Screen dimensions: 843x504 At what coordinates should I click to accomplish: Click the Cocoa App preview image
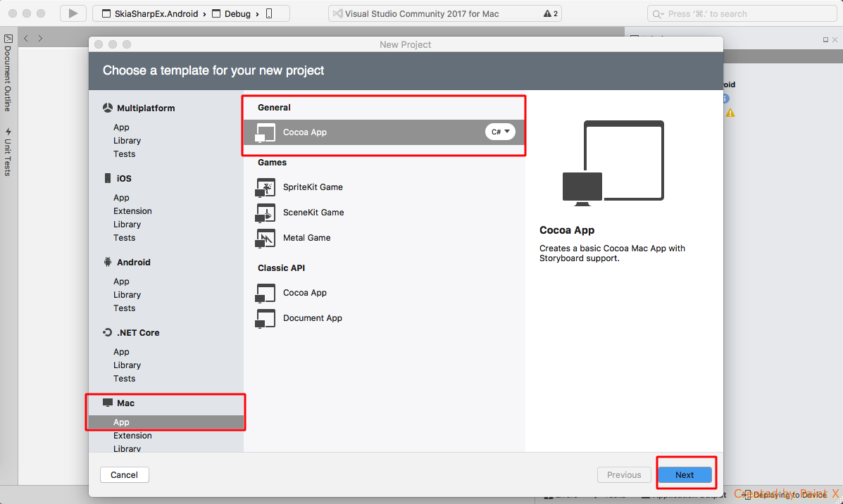tap(613, 163)
